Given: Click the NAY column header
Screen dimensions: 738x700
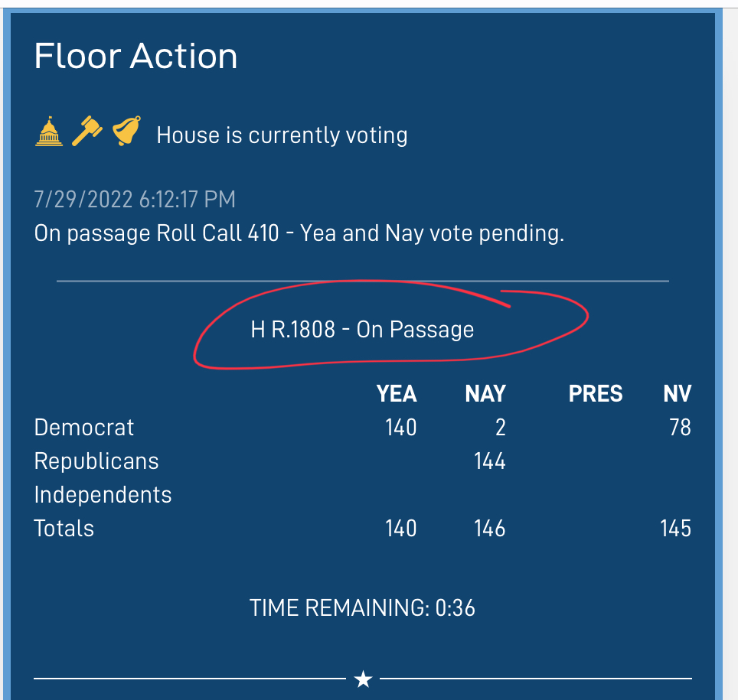Looking at the screenshot, I should (x=485, y=394).
